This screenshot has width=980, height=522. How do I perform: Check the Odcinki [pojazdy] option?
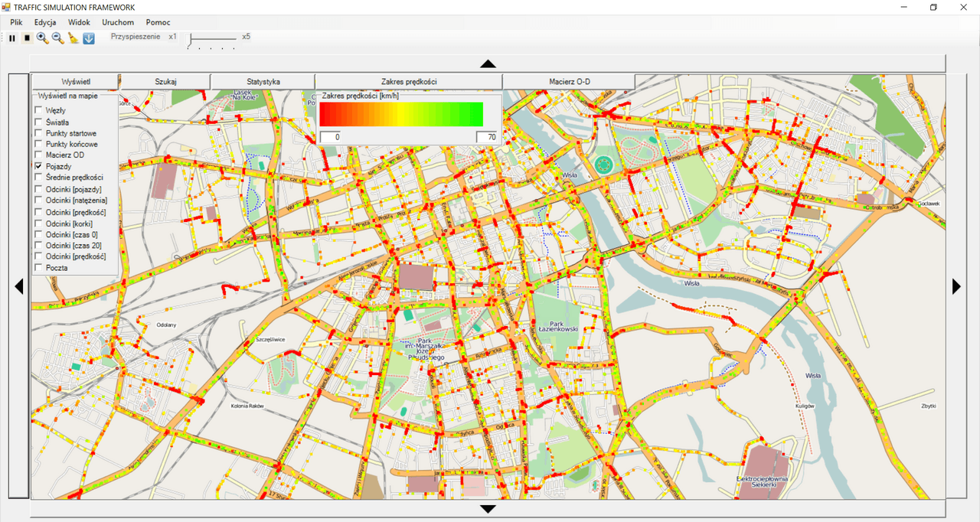pyautogui.click(x=38, y=189)
